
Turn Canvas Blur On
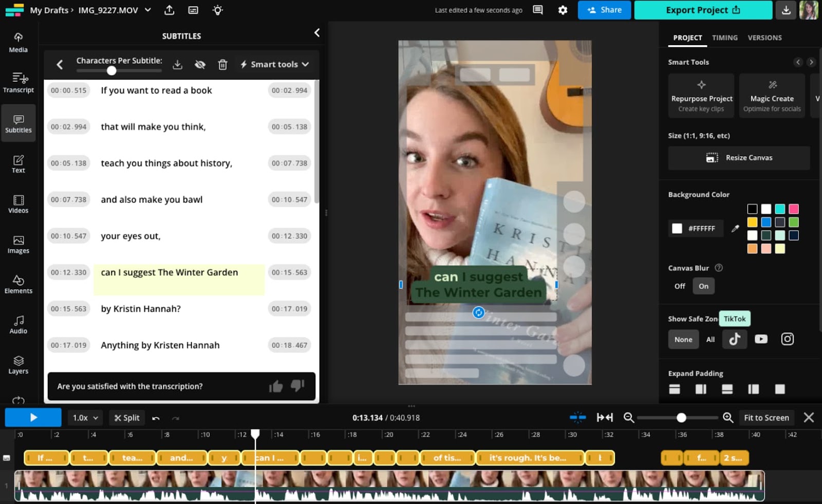[x=703, y=286]
